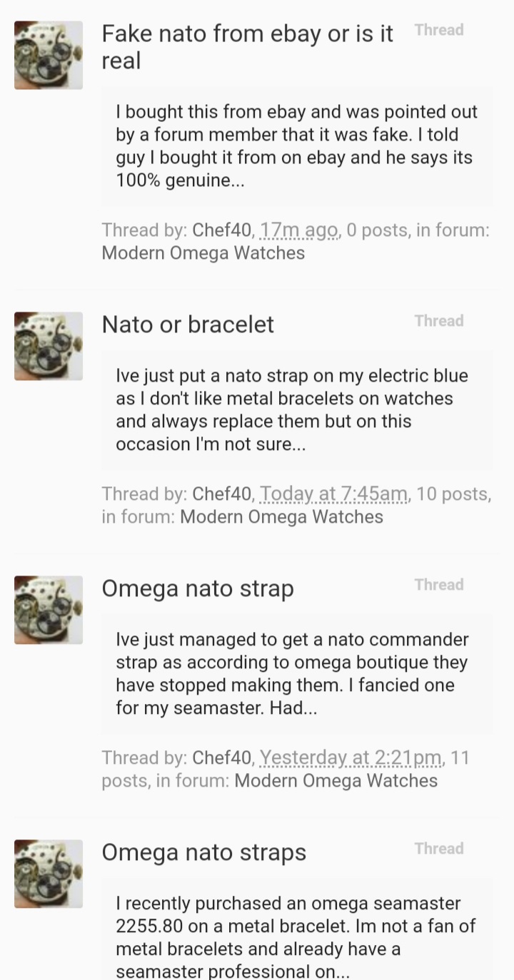Click Chef40 username in the first result

222,230
